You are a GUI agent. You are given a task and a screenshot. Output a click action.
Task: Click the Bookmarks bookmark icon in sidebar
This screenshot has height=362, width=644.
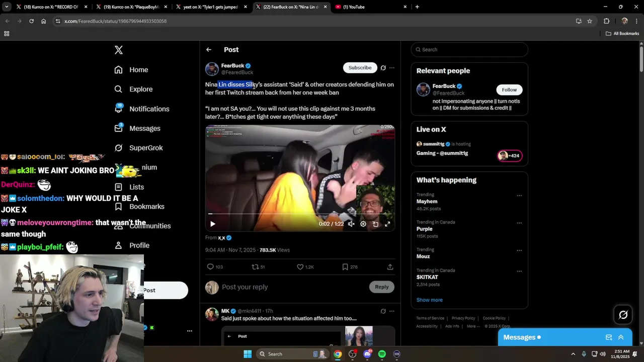(118, 207)
